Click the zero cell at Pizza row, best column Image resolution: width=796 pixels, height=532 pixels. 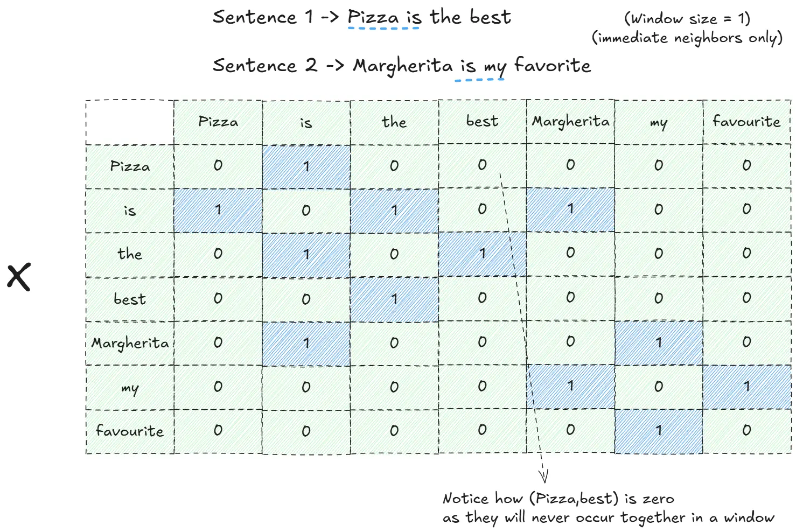483,166
